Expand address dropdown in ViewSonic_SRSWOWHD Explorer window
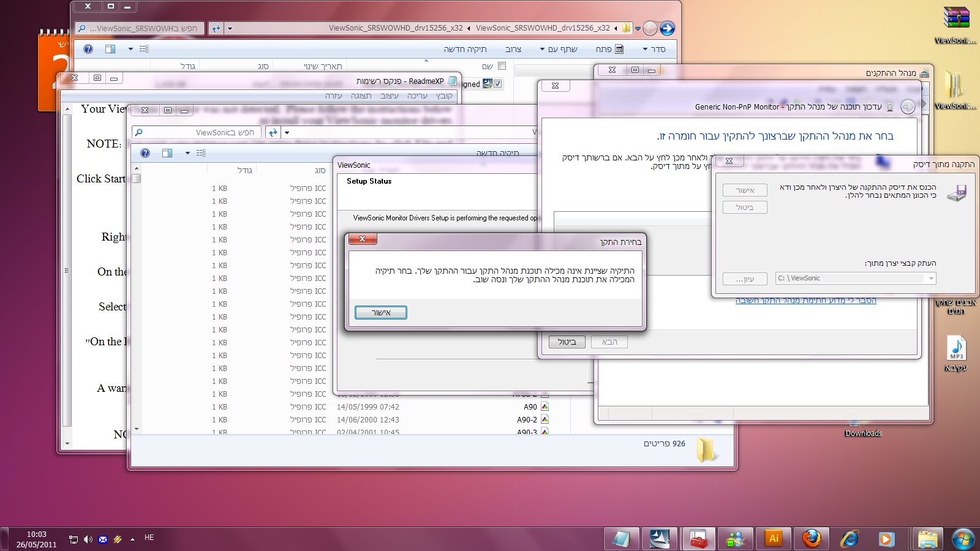The image size is (980, 551). tap(230, 28)
